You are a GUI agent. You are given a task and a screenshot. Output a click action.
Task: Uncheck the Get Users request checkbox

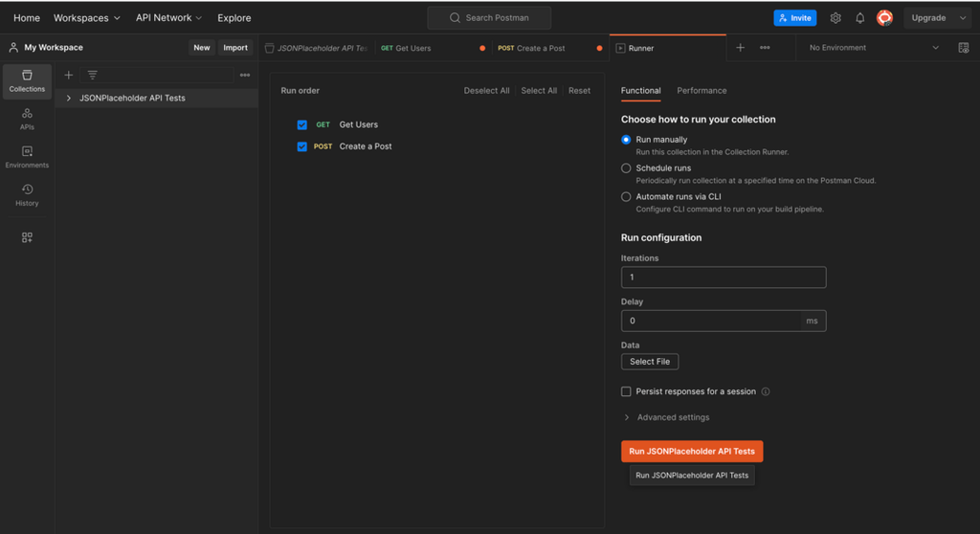click(302, 124)
